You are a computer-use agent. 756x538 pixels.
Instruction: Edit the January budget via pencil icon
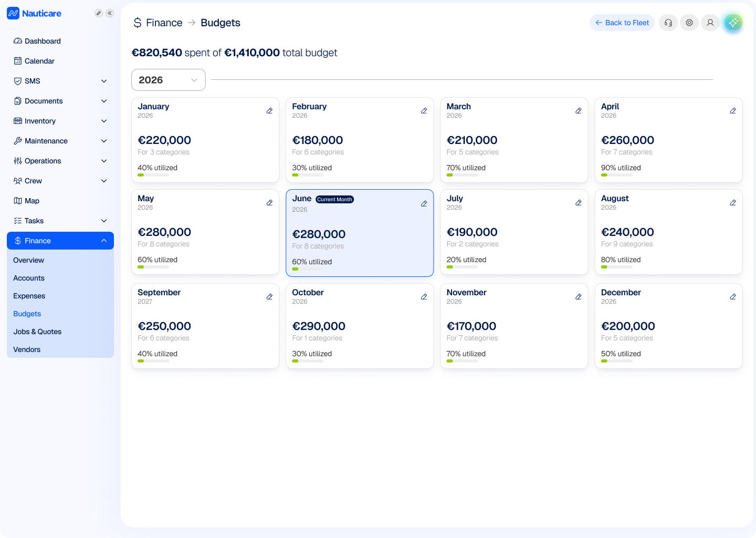coord(269,111)
